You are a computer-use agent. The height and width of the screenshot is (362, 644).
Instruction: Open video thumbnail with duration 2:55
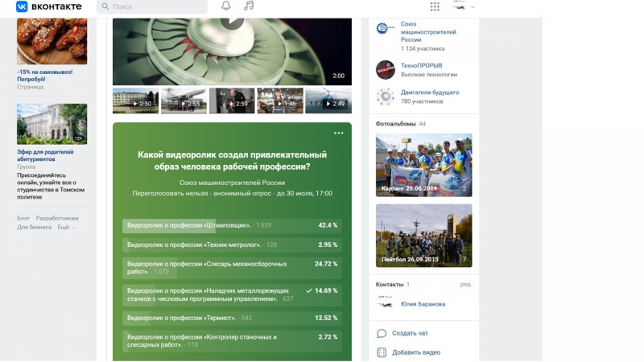(x=184, y=101)
